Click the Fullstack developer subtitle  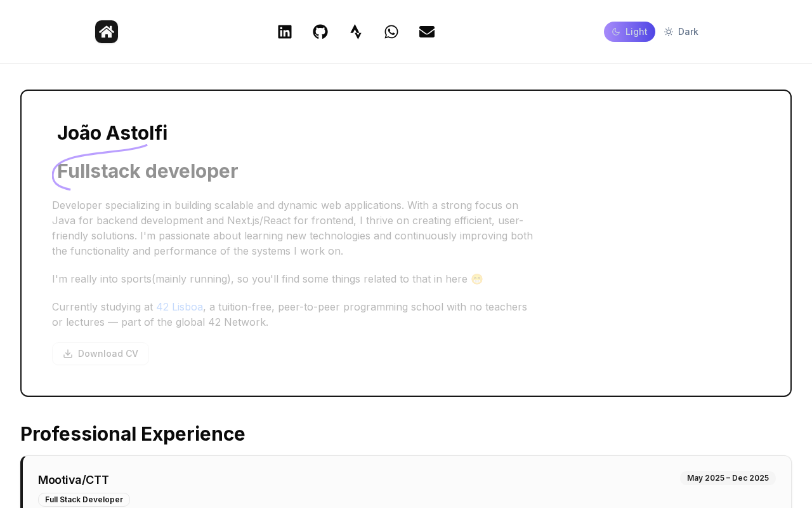coord(147,171)
